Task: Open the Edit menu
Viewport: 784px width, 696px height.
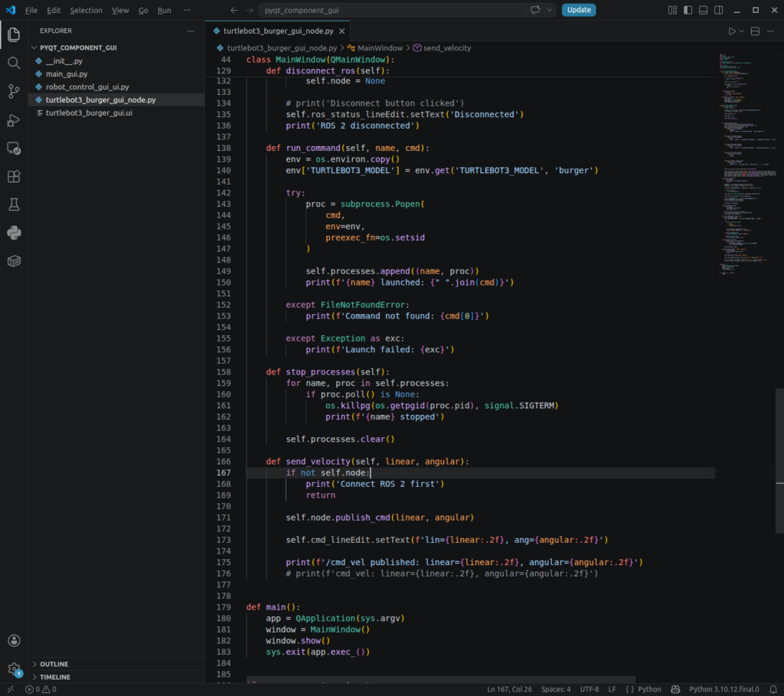Action: [54, 10]
